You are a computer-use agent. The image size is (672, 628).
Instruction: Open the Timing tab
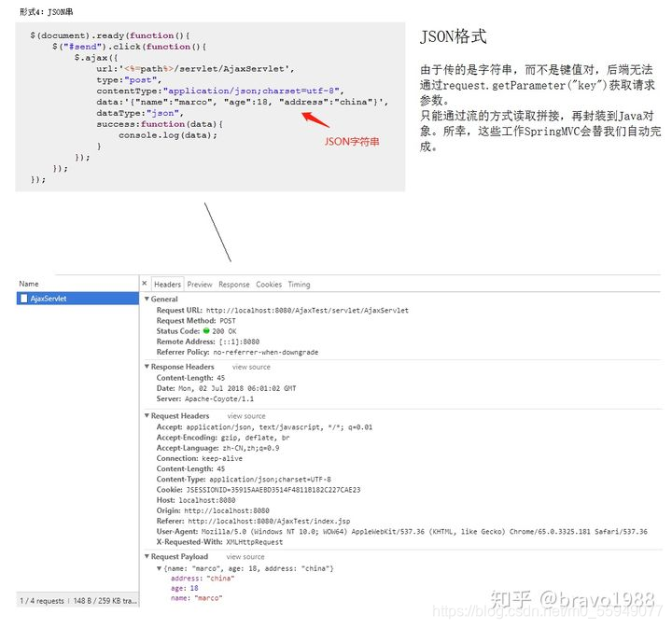(x=300, y=285)
